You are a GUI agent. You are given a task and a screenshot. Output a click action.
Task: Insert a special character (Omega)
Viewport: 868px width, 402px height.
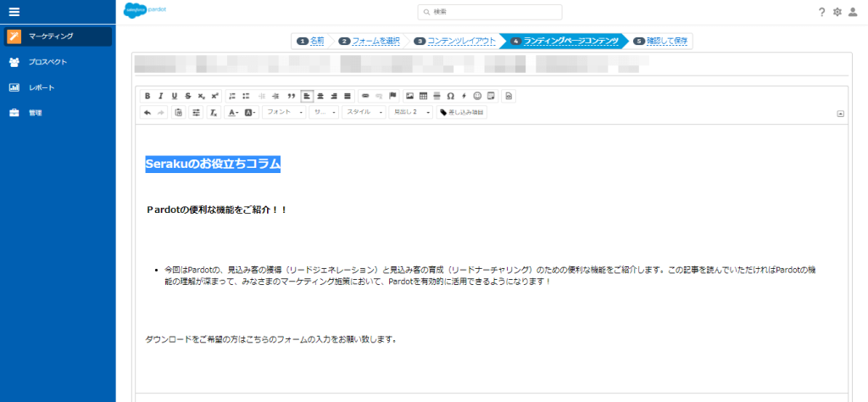click(x=450, y=96)
